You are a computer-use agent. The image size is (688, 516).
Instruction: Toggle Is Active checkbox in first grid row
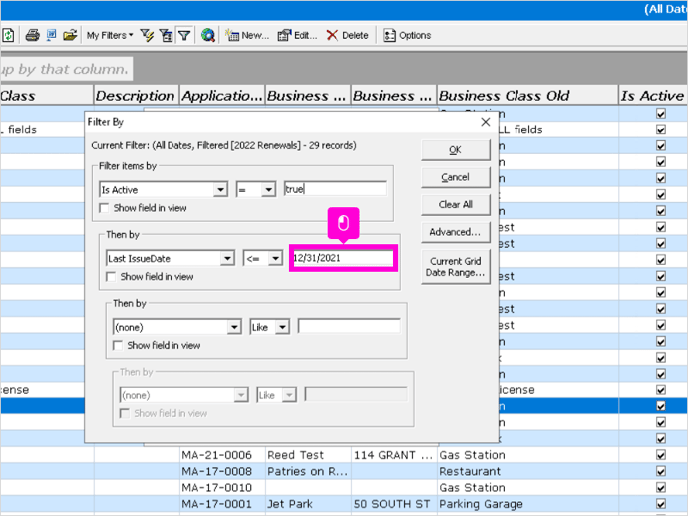pyautogui.click(x=661, y=114)
